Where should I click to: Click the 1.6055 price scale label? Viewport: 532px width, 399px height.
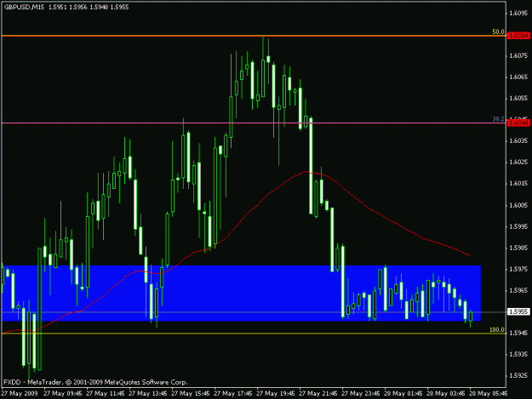(x=518, y=99)
